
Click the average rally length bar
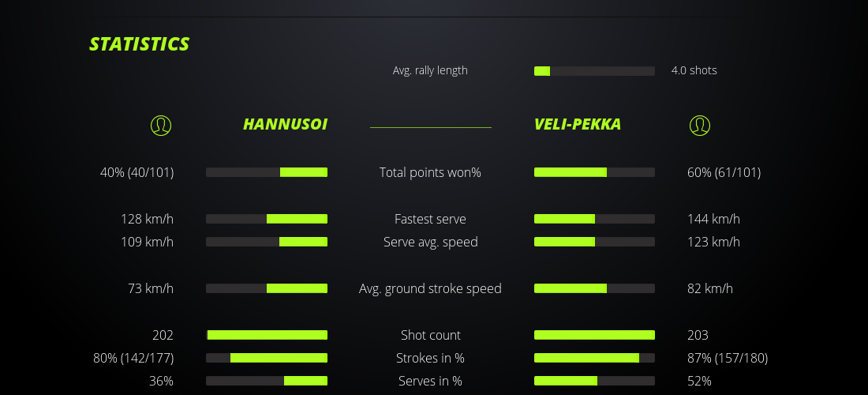(x=594, y=71)
